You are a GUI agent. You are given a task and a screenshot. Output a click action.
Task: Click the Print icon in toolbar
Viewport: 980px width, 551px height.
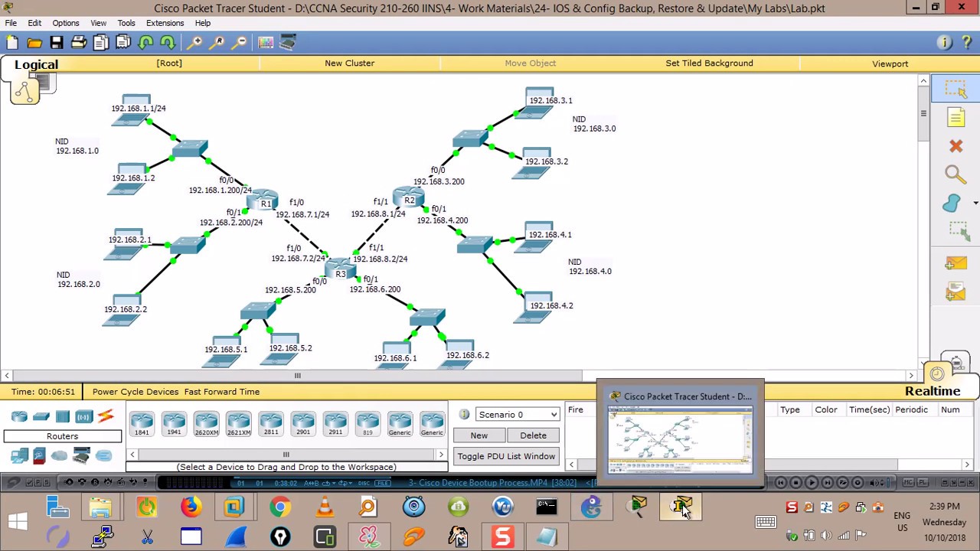coord(79,43)
